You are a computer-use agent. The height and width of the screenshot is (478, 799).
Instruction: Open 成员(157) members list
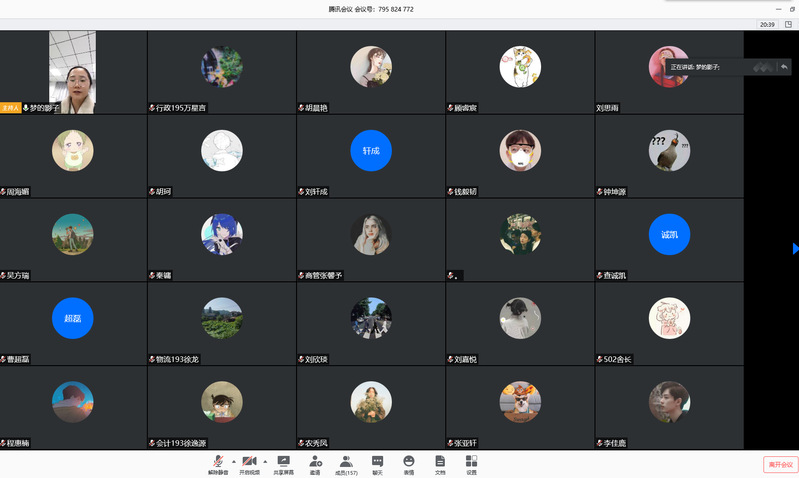(x=346, y=463)
